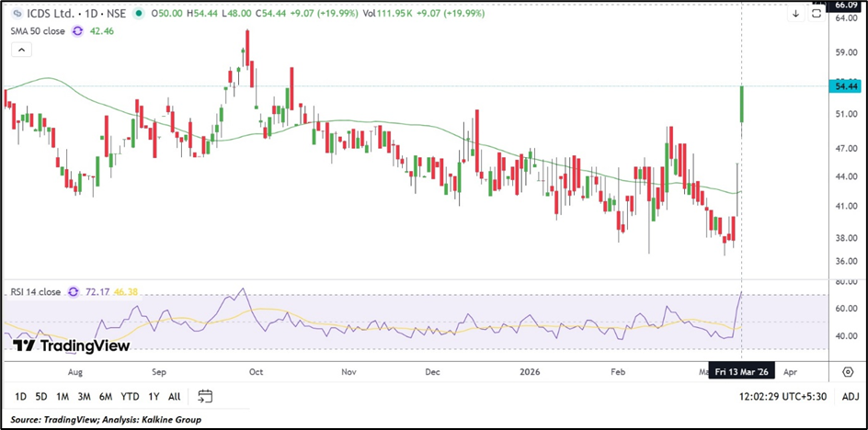Click the green market status dot
This screenshot has height=430, width=868.
(x=138, y=14)
